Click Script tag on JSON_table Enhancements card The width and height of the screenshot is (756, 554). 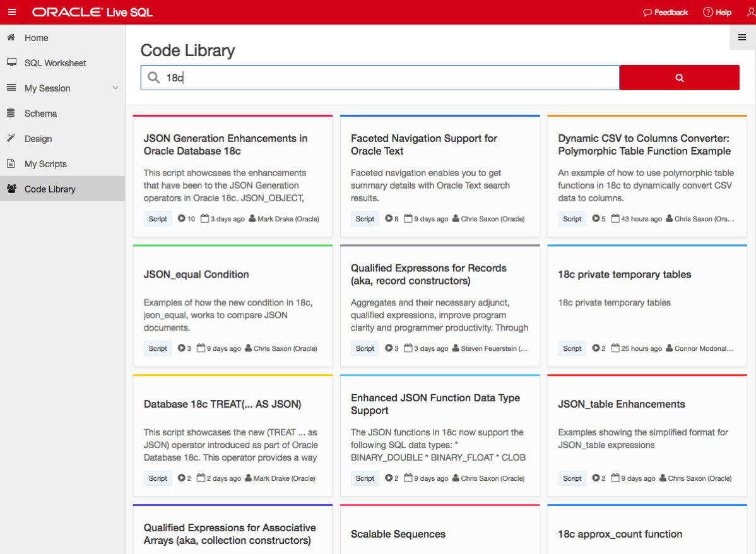pyautogui.click(x=572, y=478)
